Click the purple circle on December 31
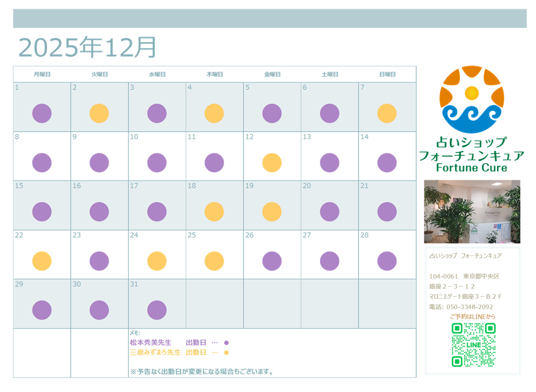This screenshot has width=536, height=392. (157, 310)
